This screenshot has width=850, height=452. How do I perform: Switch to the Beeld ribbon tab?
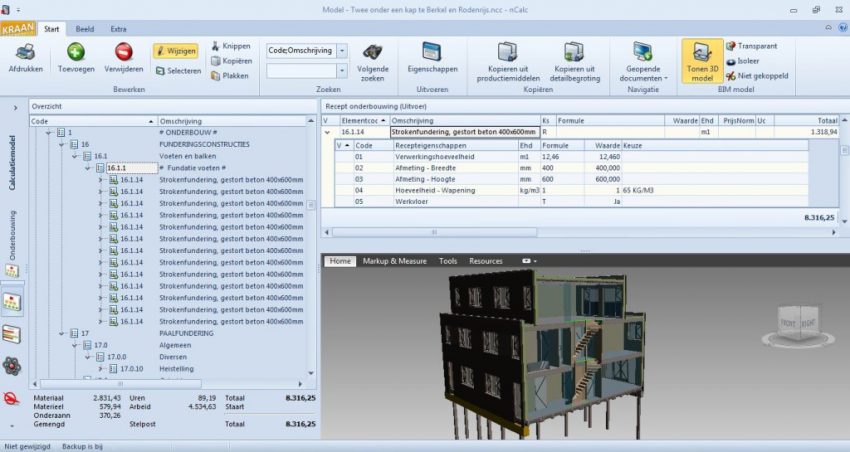click(85, 29)
